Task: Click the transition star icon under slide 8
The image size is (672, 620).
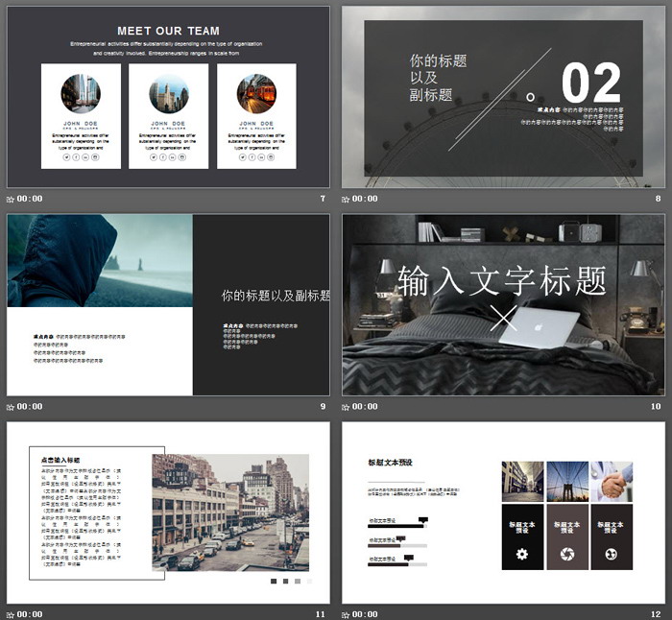Action: (347, 200)
